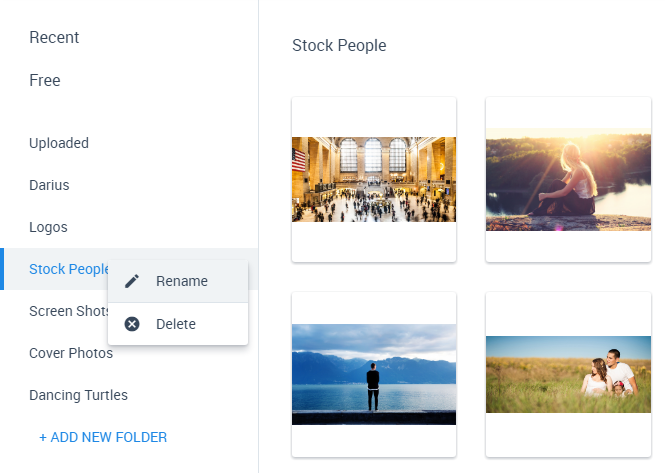Open the Logos folder
665x473 pixels.
pos(48,227)
